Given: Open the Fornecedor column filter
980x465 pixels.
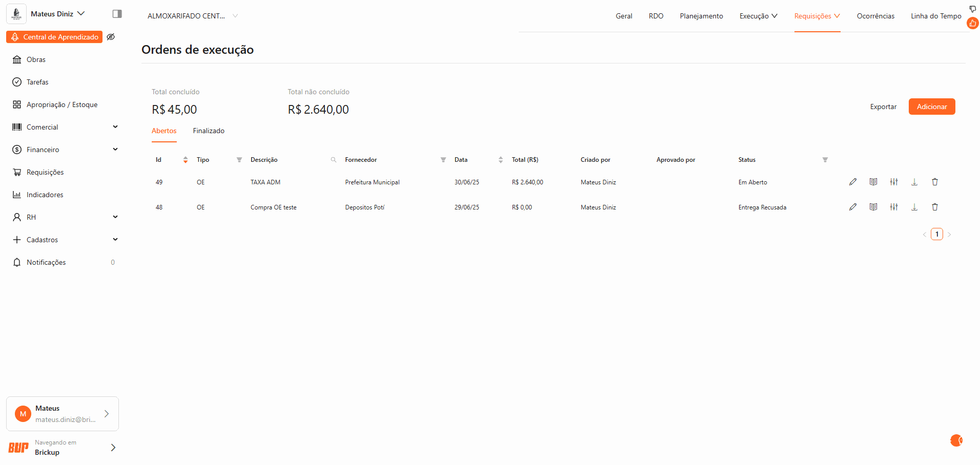Looking at the screenshot, I should (443, 160).
